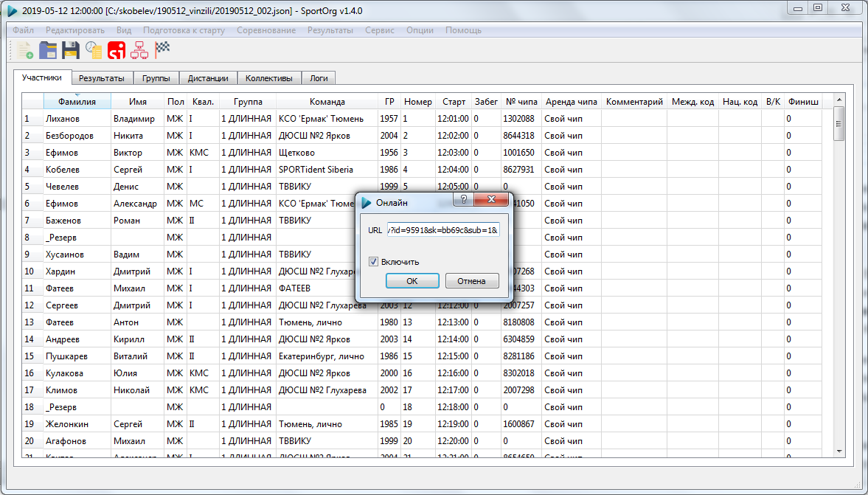868x495 pixels.
Task: Click the team cell SPORTident Siberia
Action: click(327, 170)
